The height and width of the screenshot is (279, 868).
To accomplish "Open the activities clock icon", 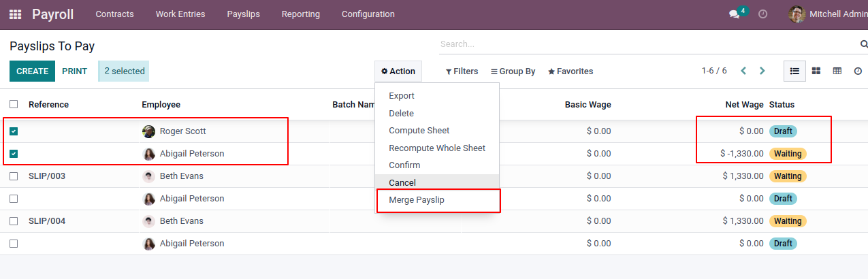I will point(762,14).
